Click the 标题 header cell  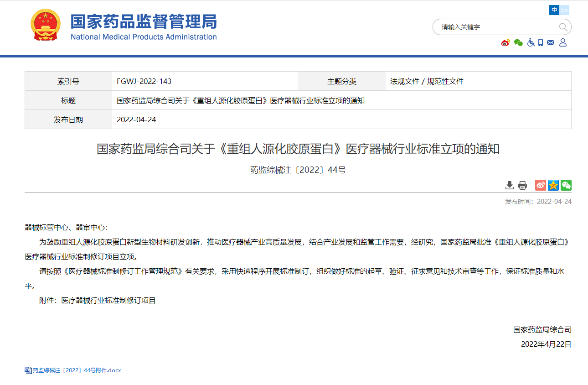[68, 101]
